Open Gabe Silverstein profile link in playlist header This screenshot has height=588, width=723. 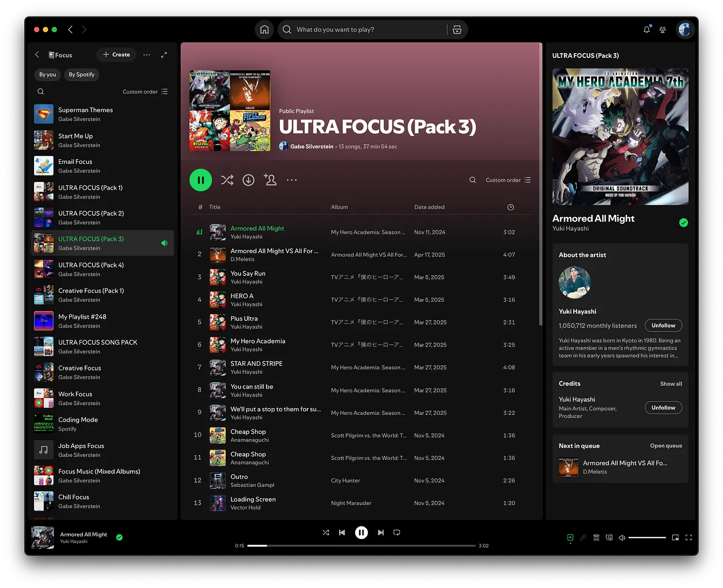[311, 147]
